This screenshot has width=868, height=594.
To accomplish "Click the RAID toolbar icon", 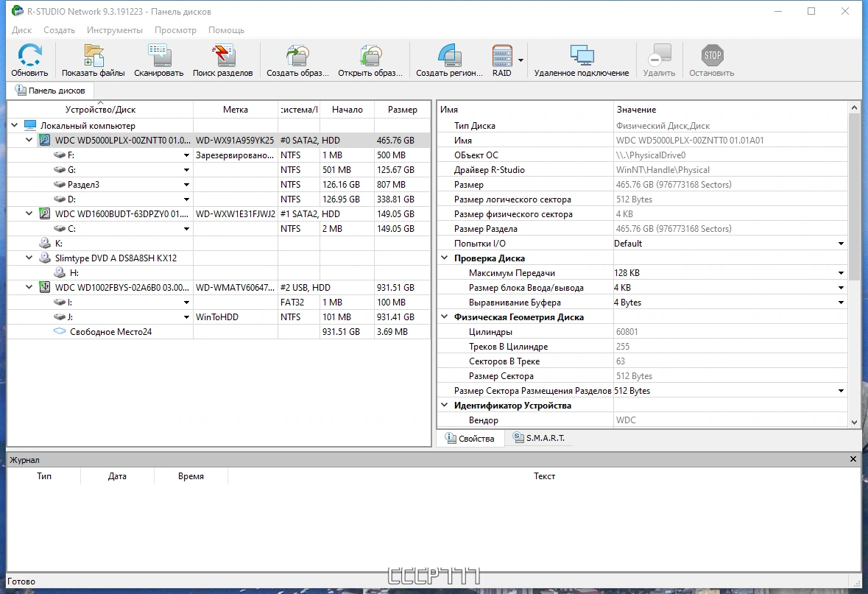I will click(502, 56).
